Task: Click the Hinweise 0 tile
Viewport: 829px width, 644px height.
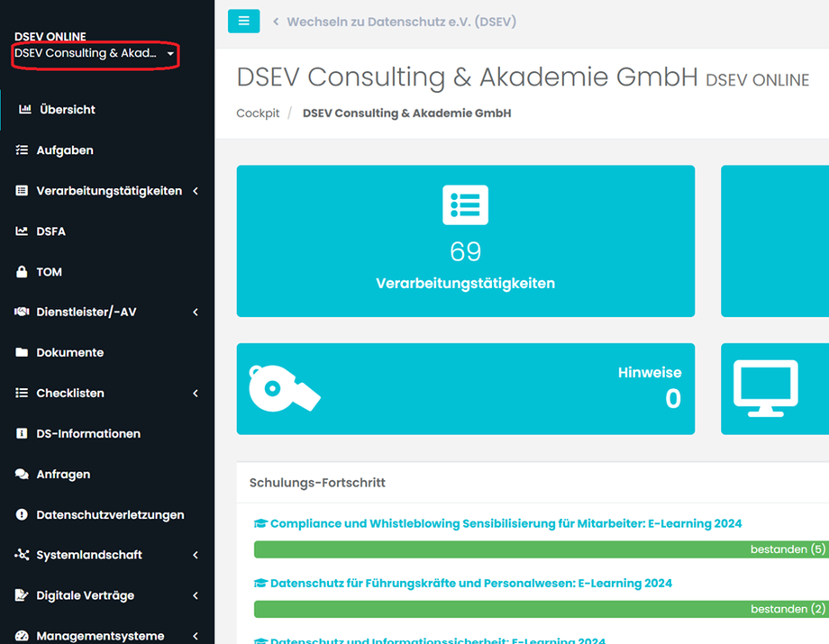Action: [466, 389]
